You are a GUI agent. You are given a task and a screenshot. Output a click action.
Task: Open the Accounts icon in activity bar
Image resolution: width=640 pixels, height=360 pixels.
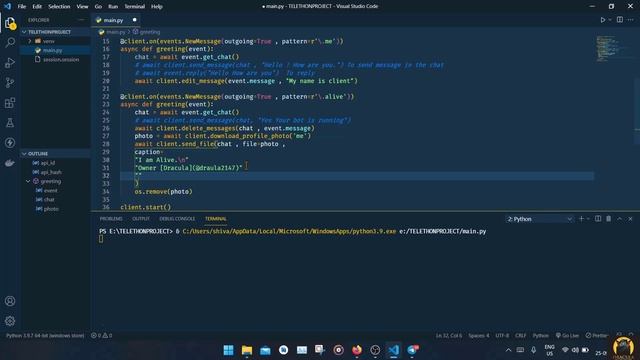click(10, 301)
